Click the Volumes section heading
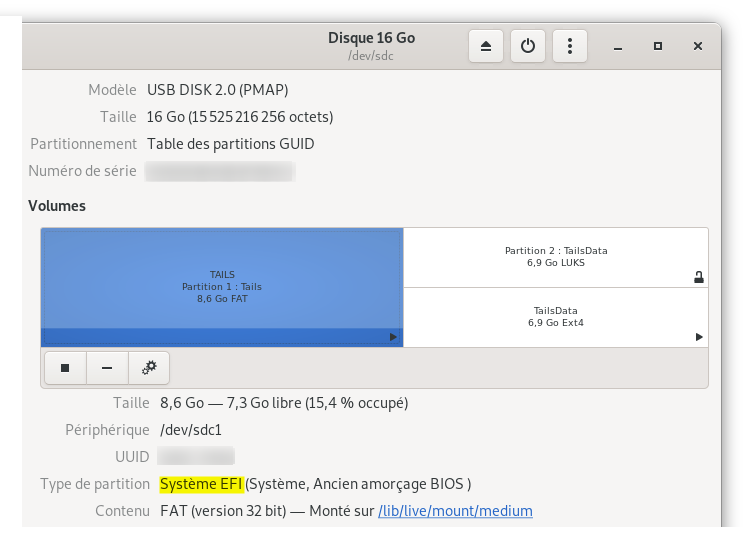The image size is (743, 544). tap(57, 206)
